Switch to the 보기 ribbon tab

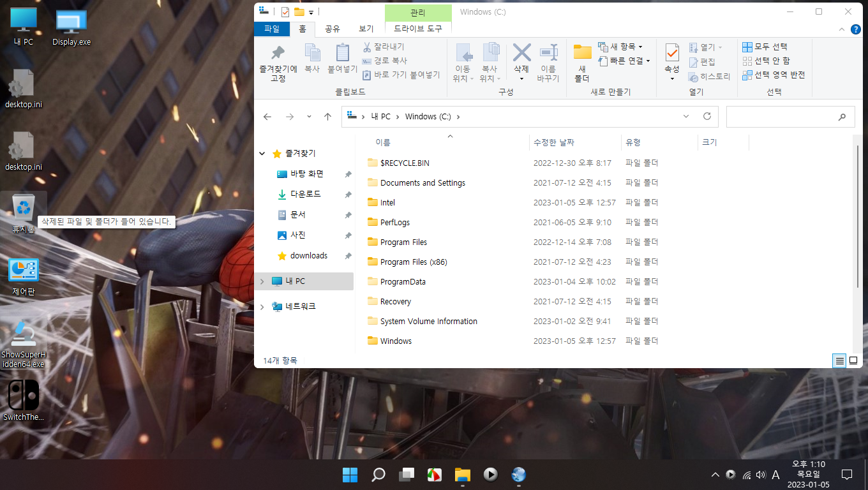click(x=366, y=29)
